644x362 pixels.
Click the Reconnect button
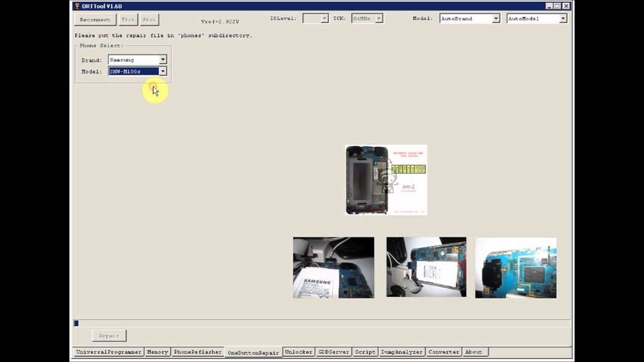95,20
